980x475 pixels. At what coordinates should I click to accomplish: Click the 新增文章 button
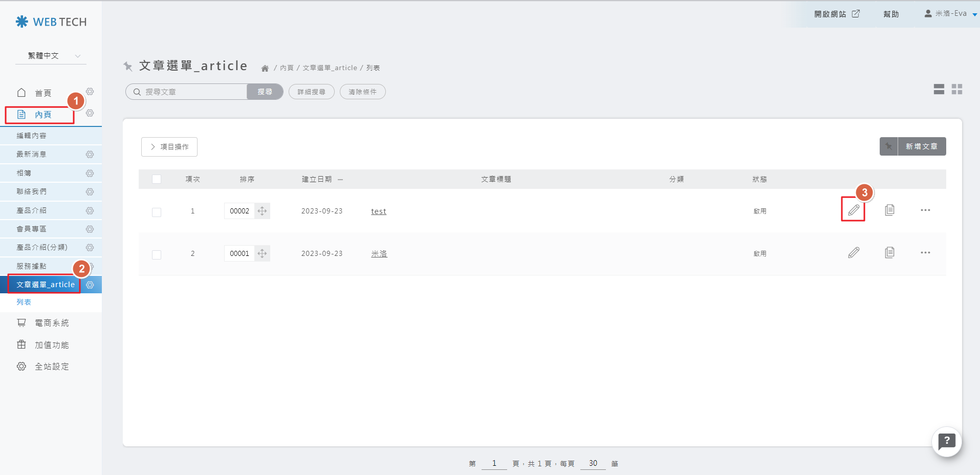(x=921, y=146)
